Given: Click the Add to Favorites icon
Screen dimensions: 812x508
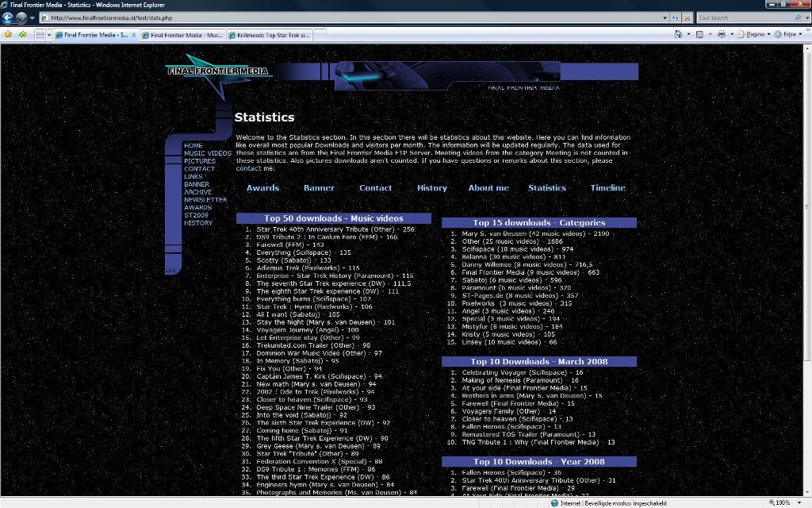Looking at the screenshot, I should point(22,35).
